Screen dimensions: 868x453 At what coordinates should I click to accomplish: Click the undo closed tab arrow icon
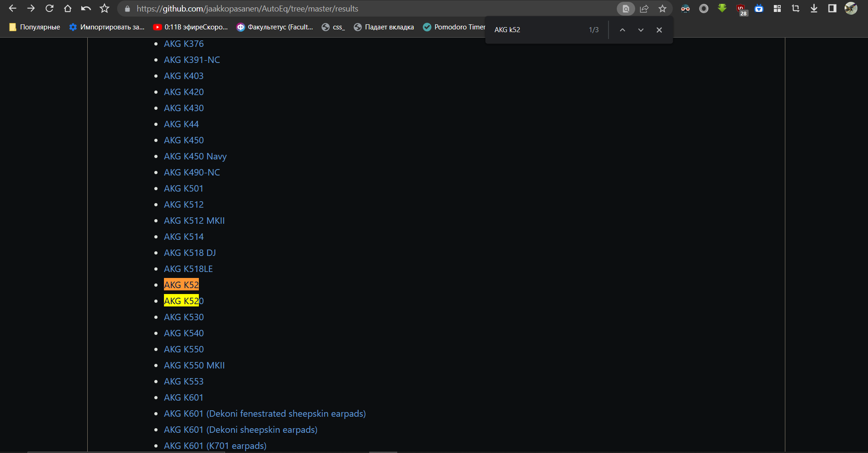86,8
